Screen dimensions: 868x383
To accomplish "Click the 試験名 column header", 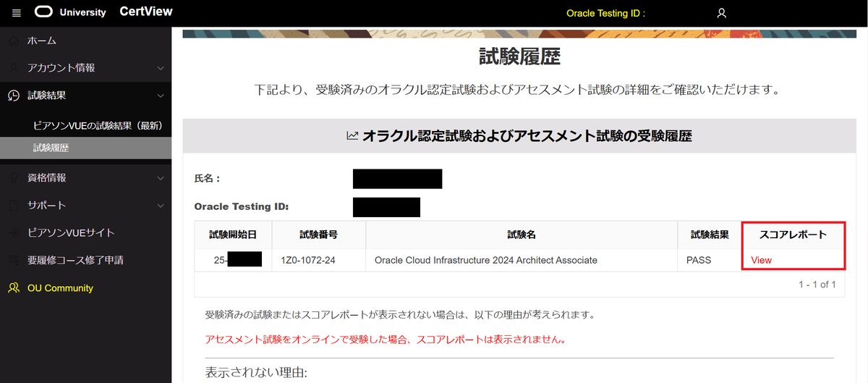I will [x=522, y=235].
